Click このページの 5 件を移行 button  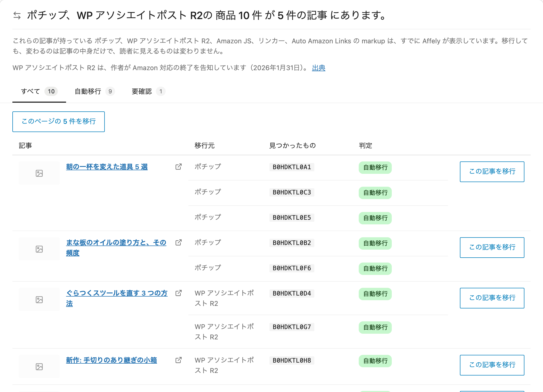point(59,122)
